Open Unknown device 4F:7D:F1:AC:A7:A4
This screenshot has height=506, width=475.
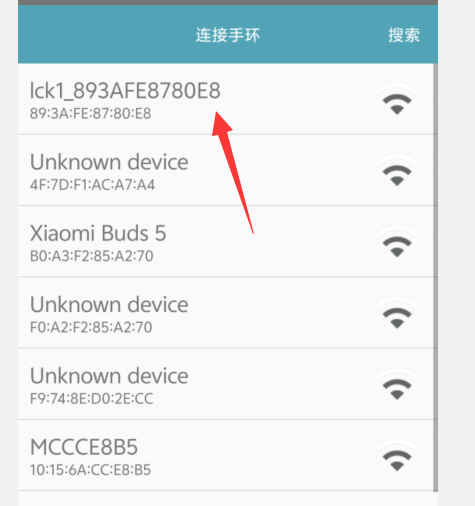(226, 170)
